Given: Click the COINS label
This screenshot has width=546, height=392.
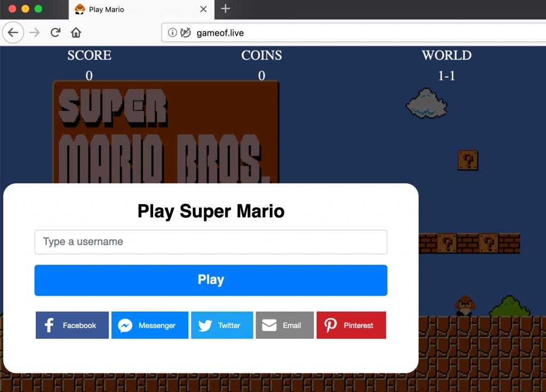Looking at the screenshot, I should [261, 55].
